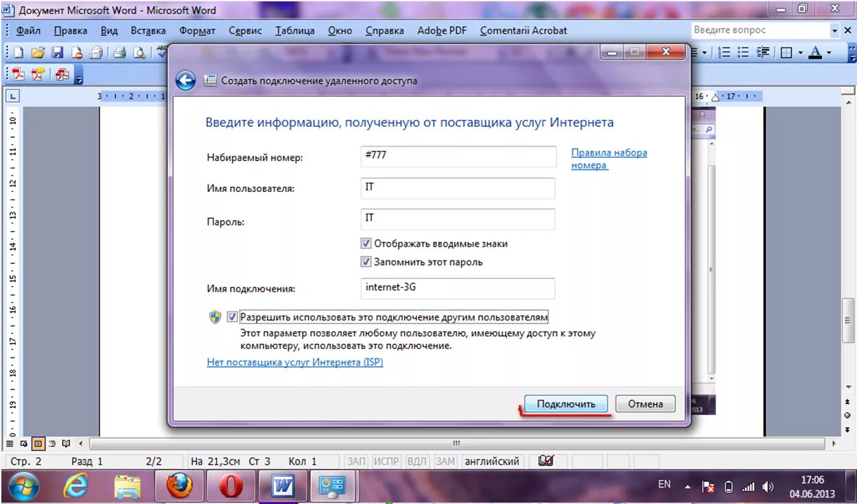Open the Adobe PDF menu
Viewport: 857px width, 504px height.
(443, 31)
